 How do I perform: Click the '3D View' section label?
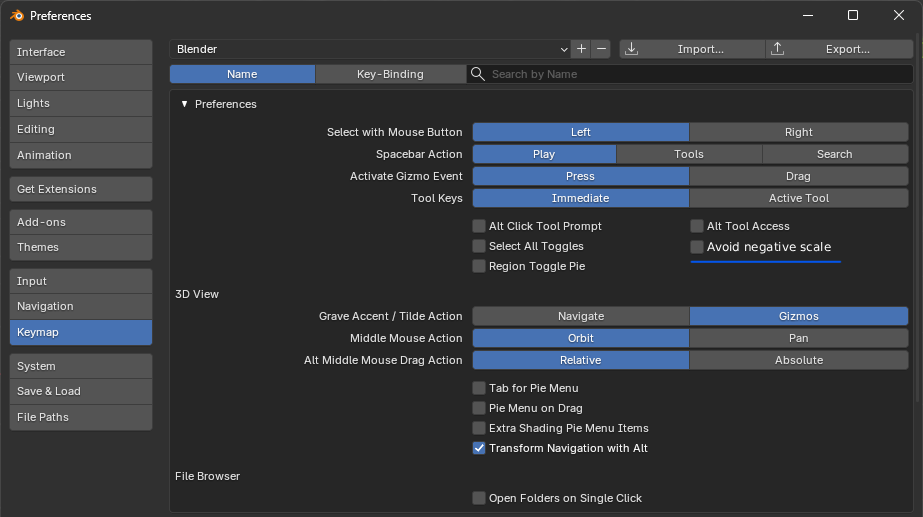pos(197,294)
